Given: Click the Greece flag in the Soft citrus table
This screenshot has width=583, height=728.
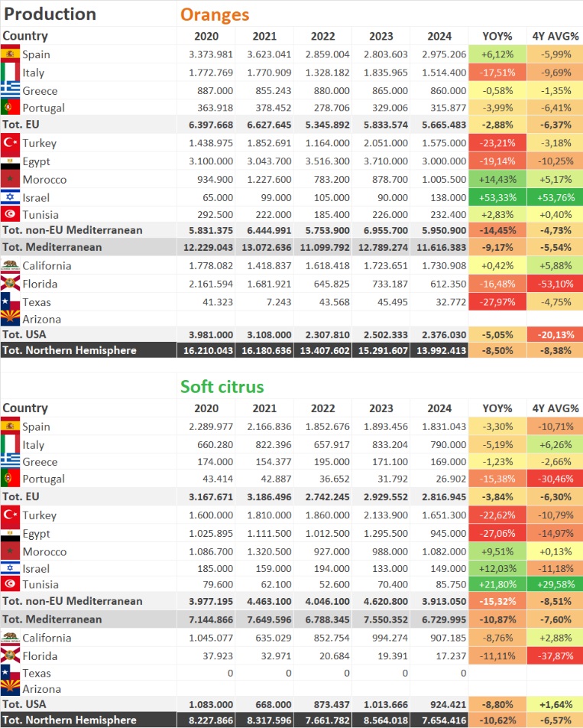Looking at the screenshot, I should (10, 461).
